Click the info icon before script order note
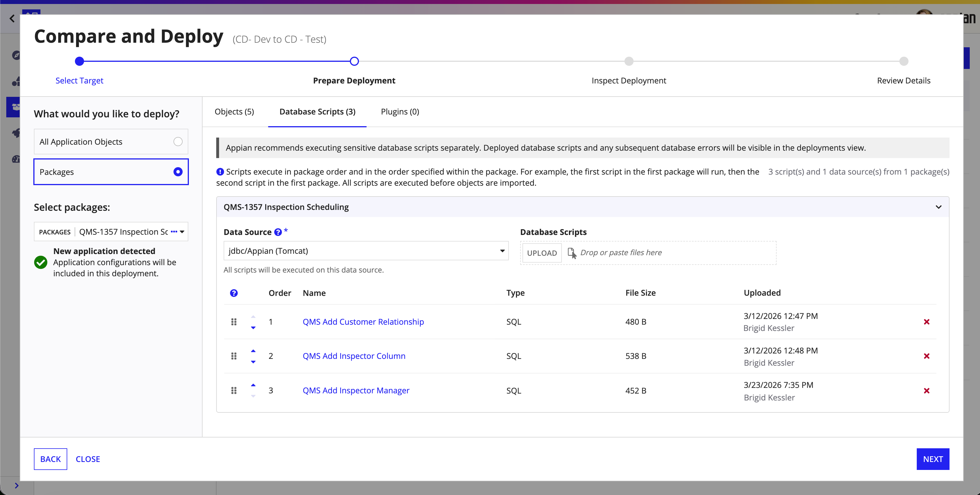980x495 pixels. [220, 171]
